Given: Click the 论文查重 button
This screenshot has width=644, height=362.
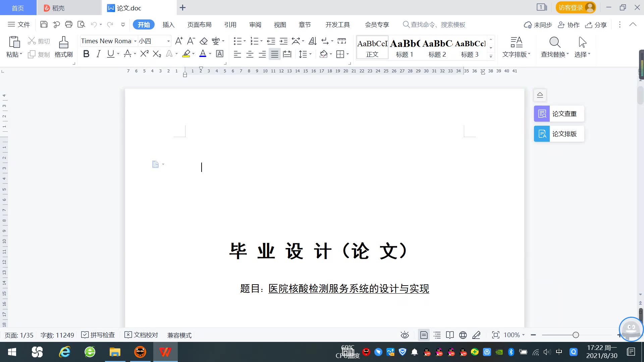Looking at the screenshot, I should pyautogui.click(x=559, y=114).
